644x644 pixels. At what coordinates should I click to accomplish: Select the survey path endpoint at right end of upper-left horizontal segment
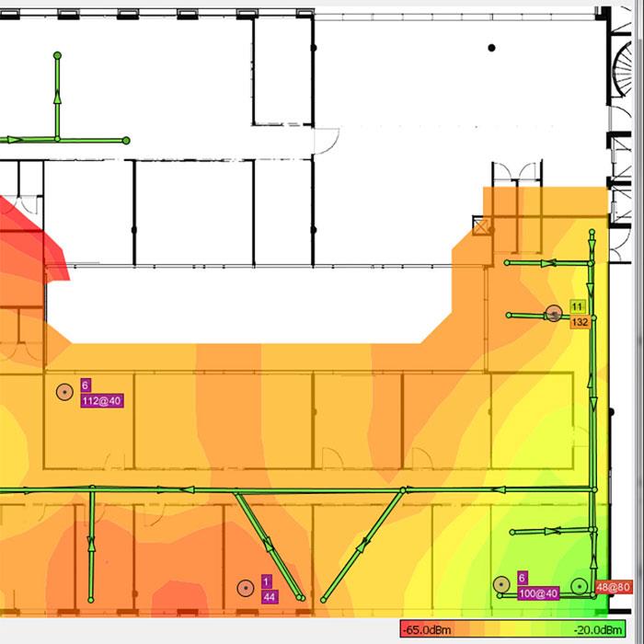coord(126,141)
